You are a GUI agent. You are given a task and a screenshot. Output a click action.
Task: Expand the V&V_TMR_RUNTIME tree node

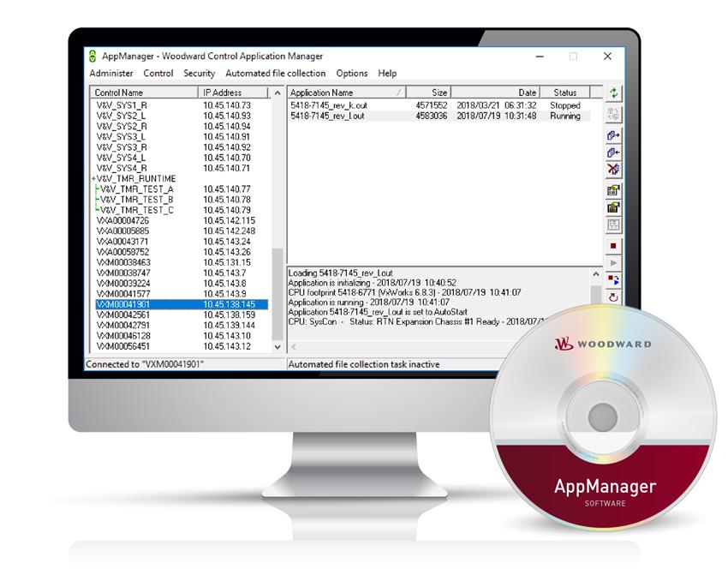coord(93,179)
